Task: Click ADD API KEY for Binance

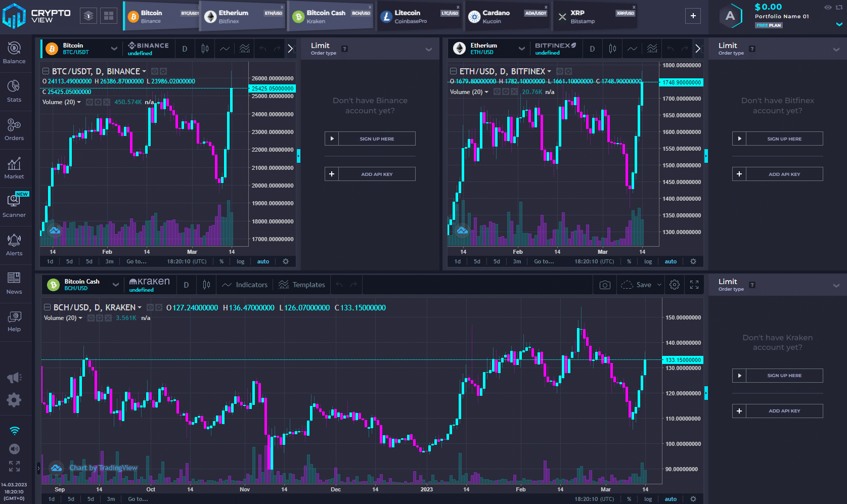Action: (x=370, y=174)
